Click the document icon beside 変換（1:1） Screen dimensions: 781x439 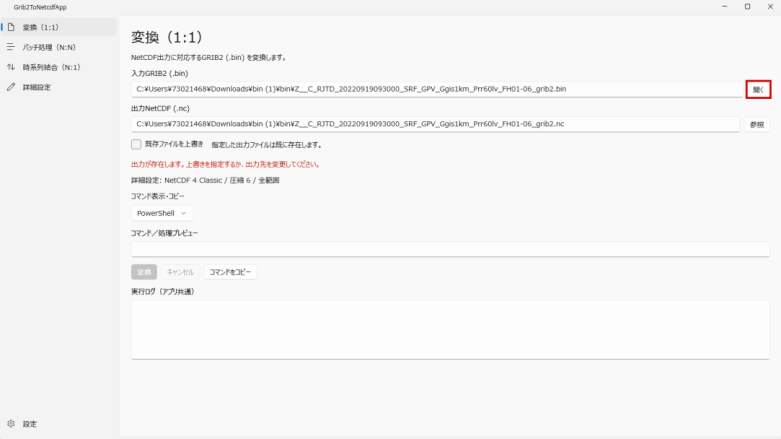(x=11, y=27)
